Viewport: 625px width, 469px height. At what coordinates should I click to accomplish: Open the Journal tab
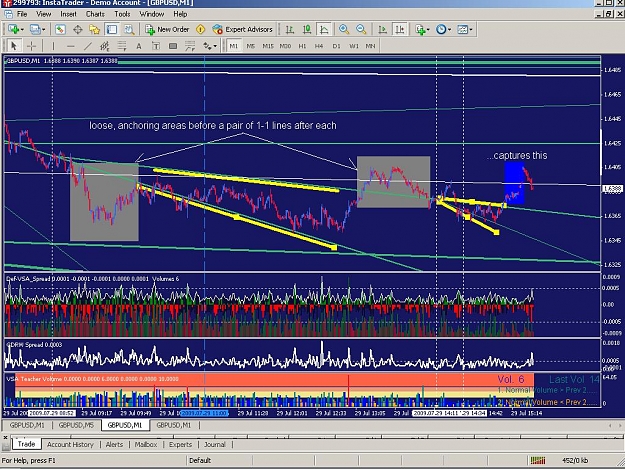215,444
